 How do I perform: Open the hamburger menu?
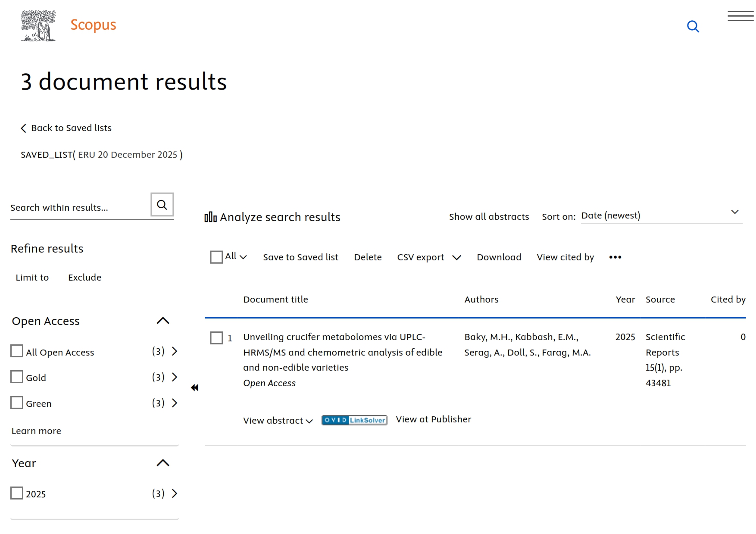740,16
